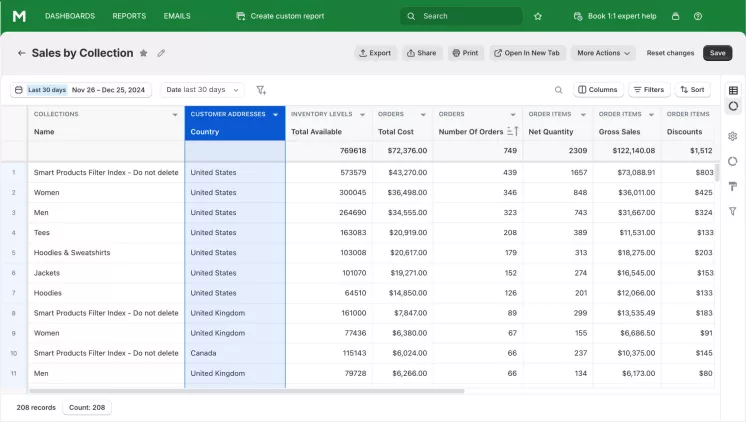Click Reset changes

coord(670,53)
